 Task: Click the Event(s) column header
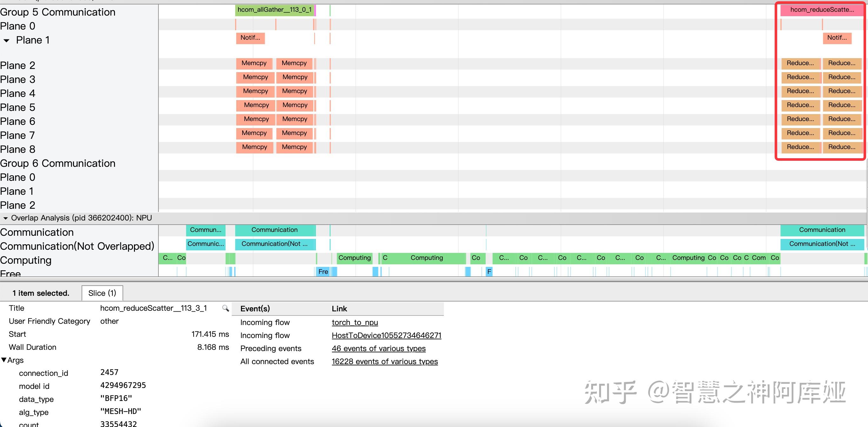(x=255, y=308)
